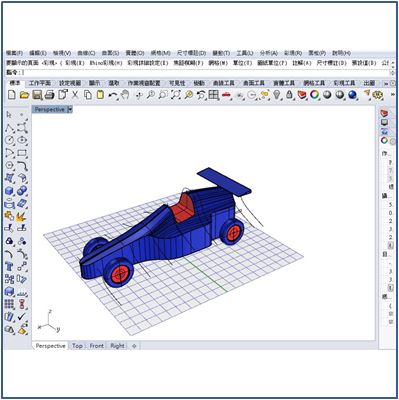Open the 工具(L) menu
Image resolution: width=399 pixels, height=400 pixels.
coord(245,53)
